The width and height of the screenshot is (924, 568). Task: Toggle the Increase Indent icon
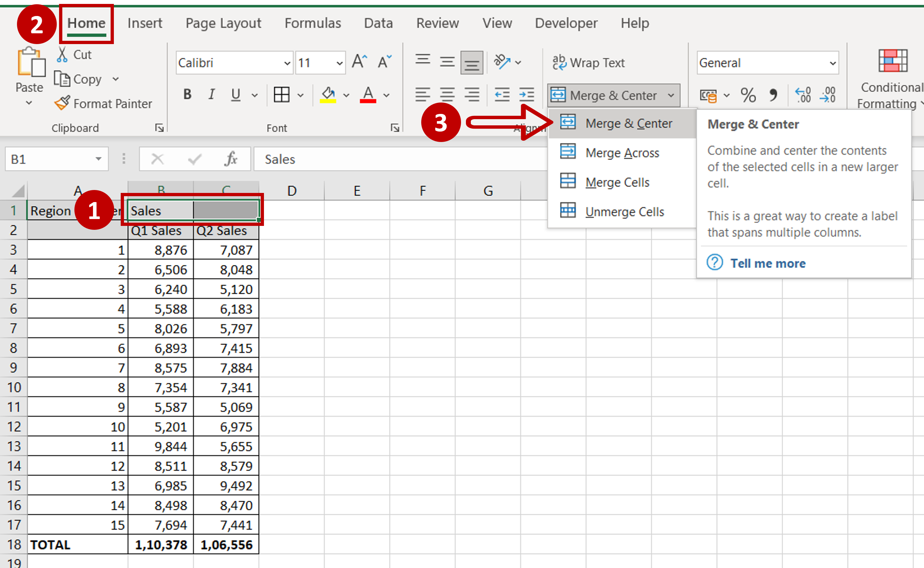click(526, 92)
